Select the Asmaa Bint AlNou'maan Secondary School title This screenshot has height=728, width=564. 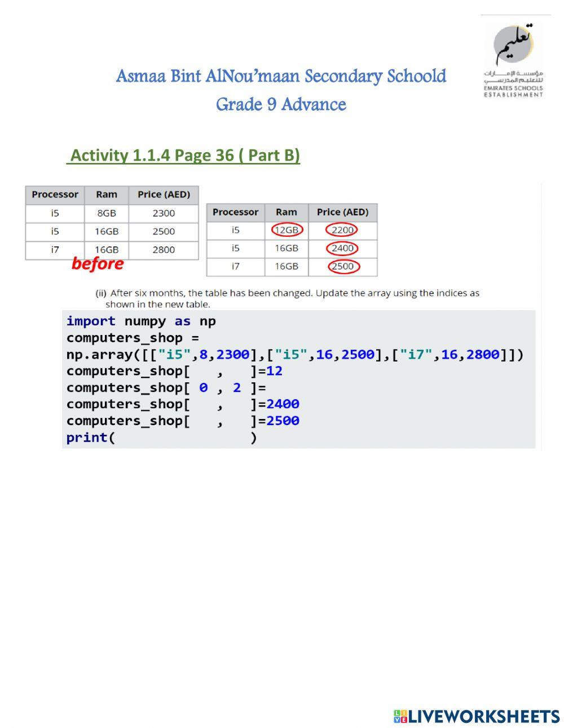click(x=281, y=76)
